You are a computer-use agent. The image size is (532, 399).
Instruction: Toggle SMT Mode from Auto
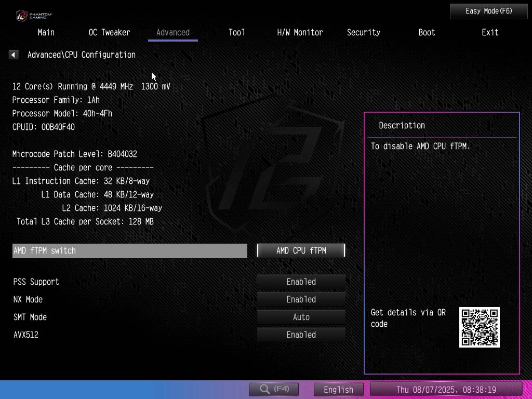tap(301, 317)
